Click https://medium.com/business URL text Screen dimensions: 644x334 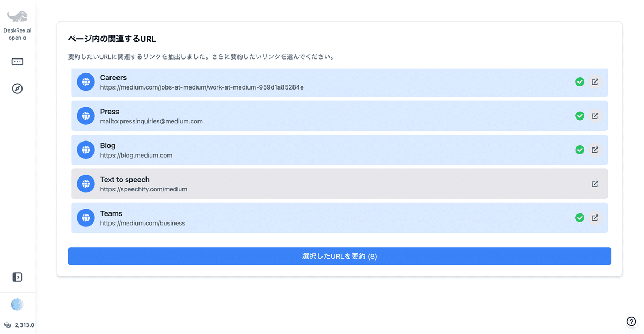point(142,223)
